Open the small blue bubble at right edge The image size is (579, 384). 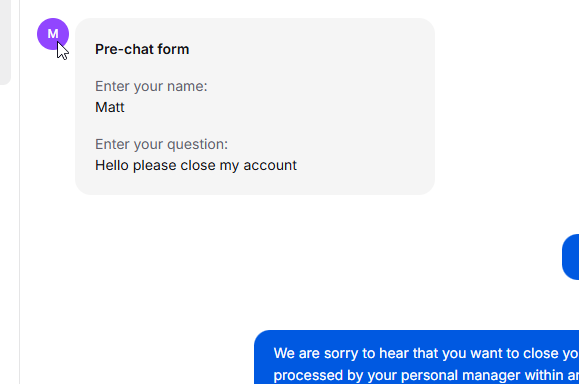click(x=571, y=257)
